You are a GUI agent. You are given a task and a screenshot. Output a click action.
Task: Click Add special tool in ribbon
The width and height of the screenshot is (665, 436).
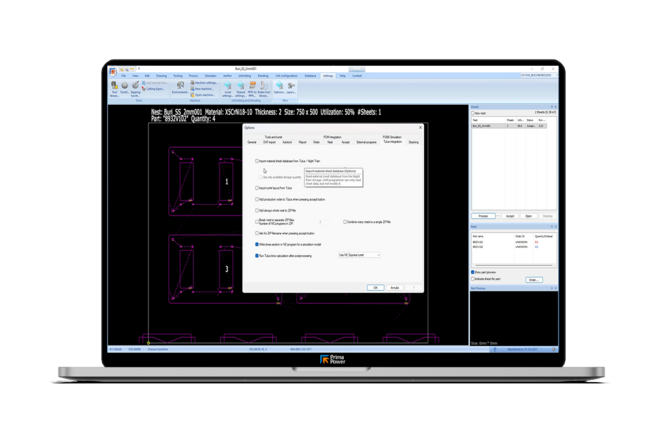pyautogui.click(x=154, y=83)
